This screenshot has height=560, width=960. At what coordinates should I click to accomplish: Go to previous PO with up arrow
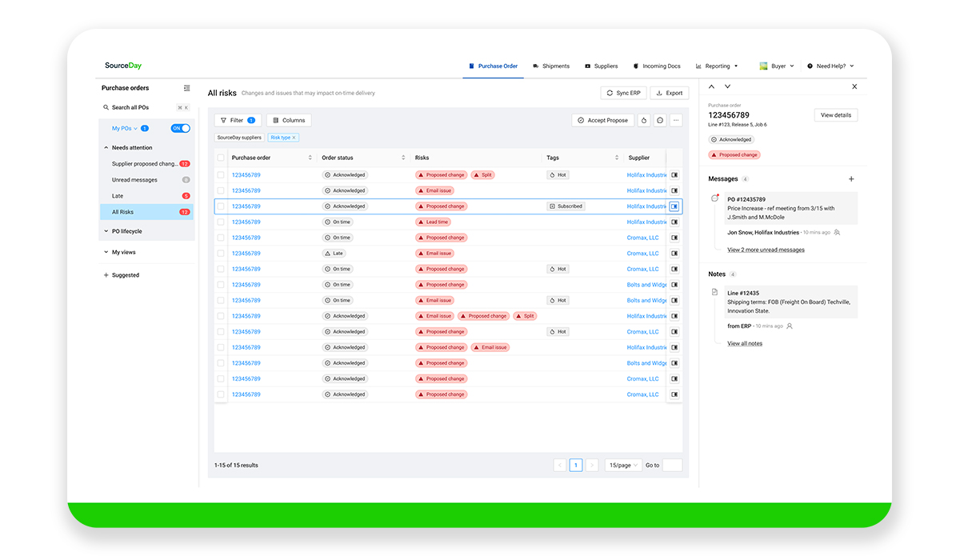tap(712, 86)
